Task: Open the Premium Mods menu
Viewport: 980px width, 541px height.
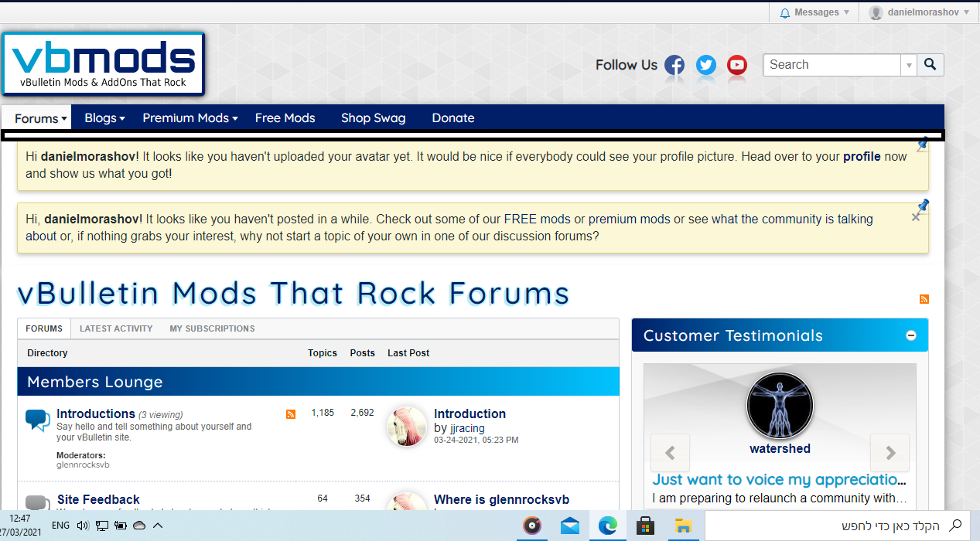Action: click(x=190, y=118)
